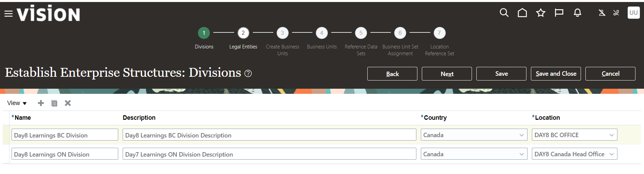
Task: Open Country dropdown for BC Division
Action: (x=521, y=135)
